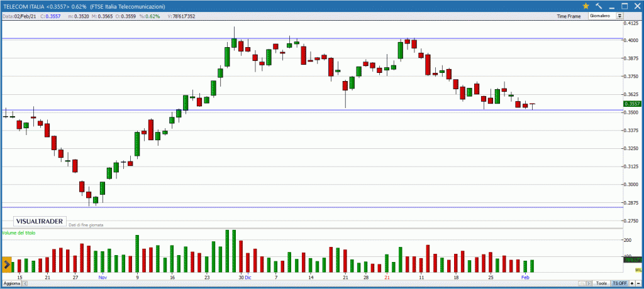Open the Time Frame Giornaliero dropdown
Image resolution: width=644 pixels, height=289 pixels.
(x=606, y=16)
